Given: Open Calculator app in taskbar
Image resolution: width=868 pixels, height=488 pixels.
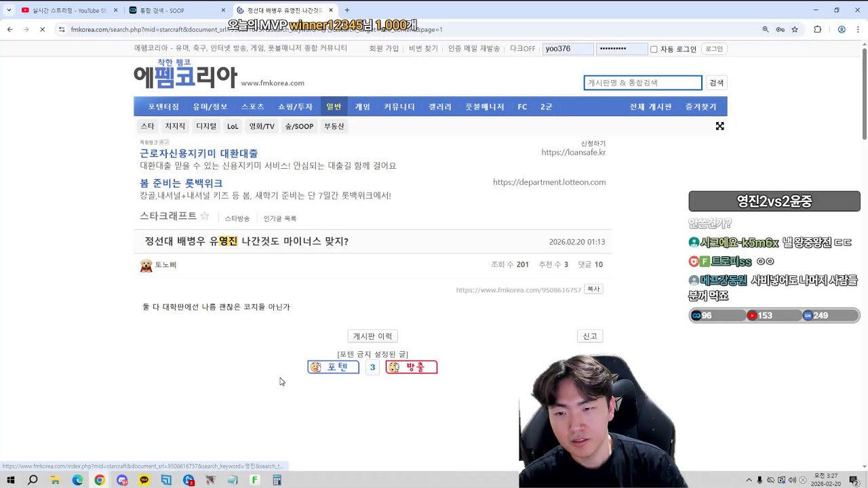Looking at the screenshot, I should pos(277,480).
